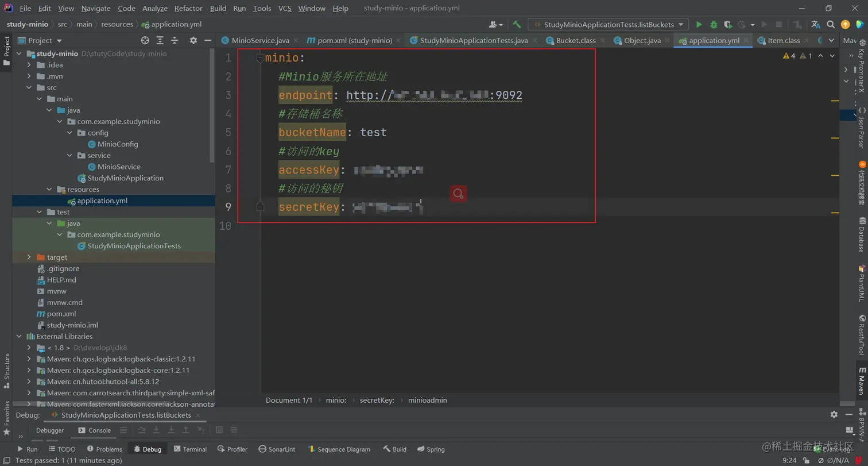Open Search Everywhere magnifier icon
Screen dimensions: 868x466
[831, 25]
